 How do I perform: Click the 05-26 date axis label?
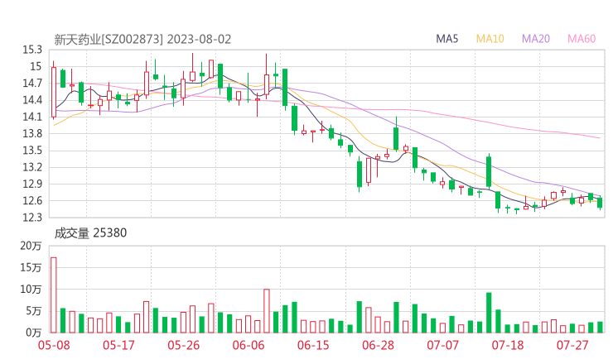[x=183, y=345]
